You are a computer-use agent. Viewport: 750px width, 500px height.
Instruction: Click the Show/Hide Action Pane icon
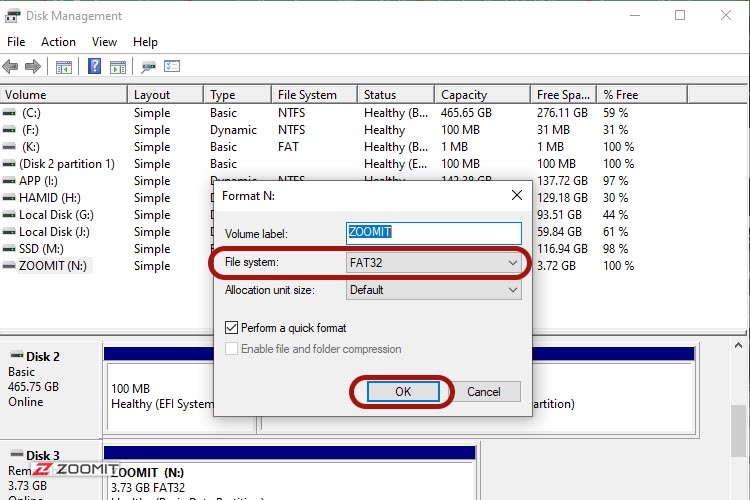(118, 67)
